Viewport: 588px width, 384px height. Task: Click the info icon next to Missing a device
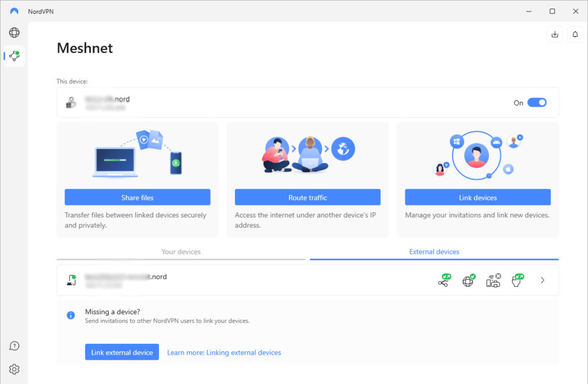click(70, 315)
